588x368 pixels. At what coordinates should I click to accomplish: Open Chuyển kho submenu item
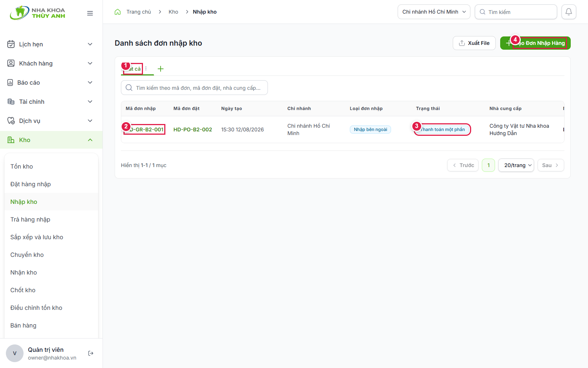[51, 255]
